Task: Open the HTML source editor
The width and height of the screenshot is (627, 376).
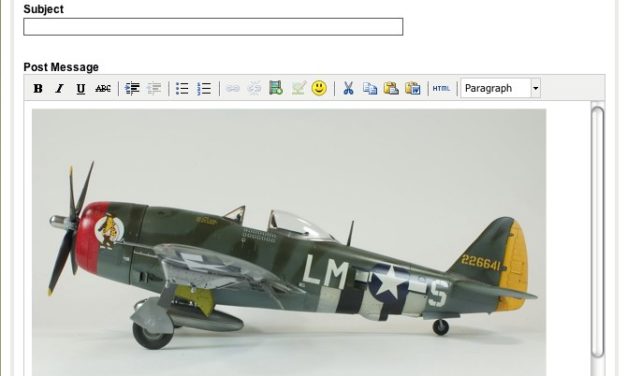Action: click(441, 88)
